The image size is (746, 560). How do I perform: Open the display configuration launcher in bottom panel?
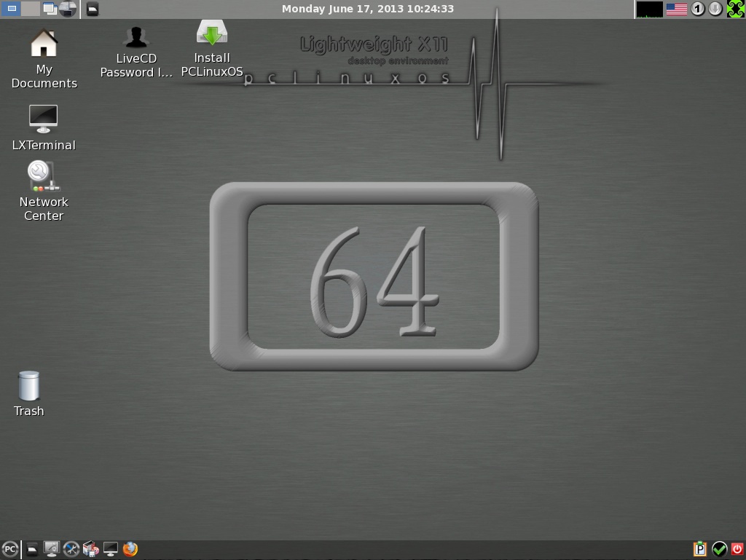coord(52,549)
